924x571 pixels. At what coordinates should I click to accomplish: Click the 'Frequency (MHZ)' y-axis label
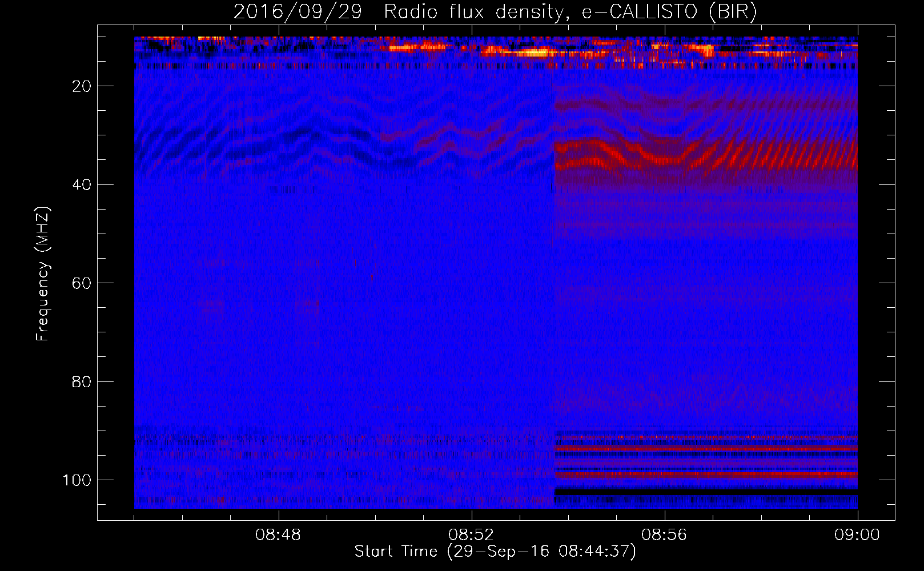click(x=43, y=274)
